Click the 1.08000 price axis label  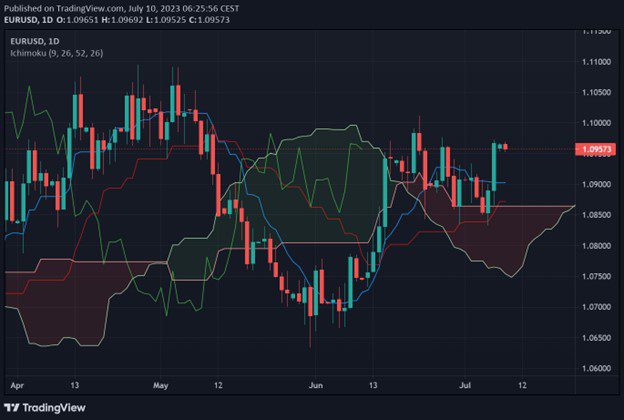596,246
